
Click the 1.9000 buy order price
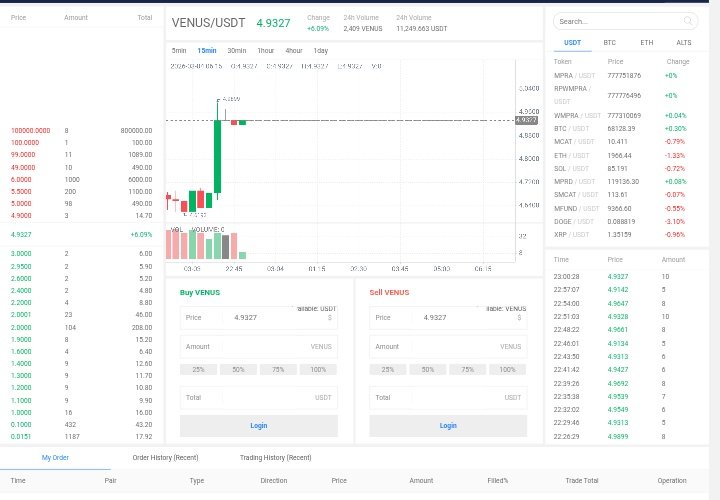(21, 339)
